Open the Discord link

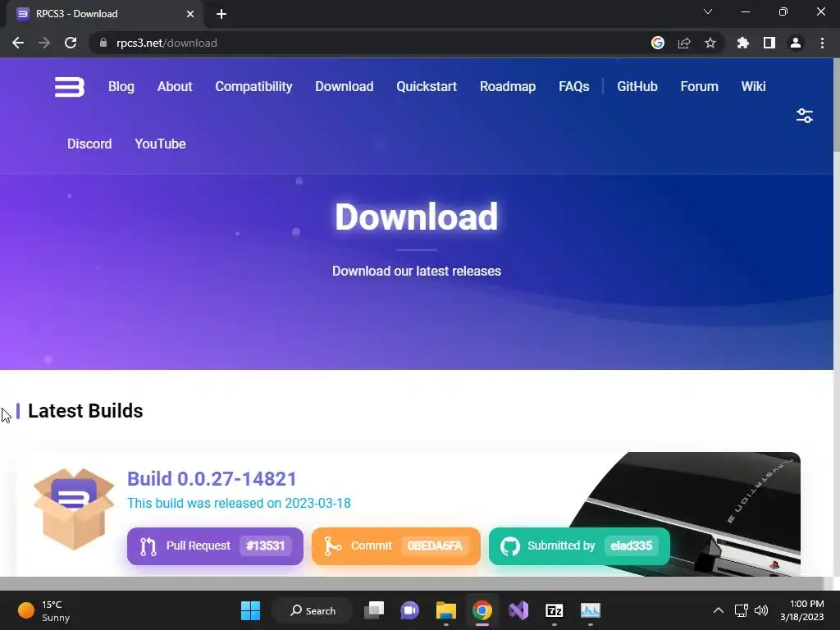coord(89,144)
